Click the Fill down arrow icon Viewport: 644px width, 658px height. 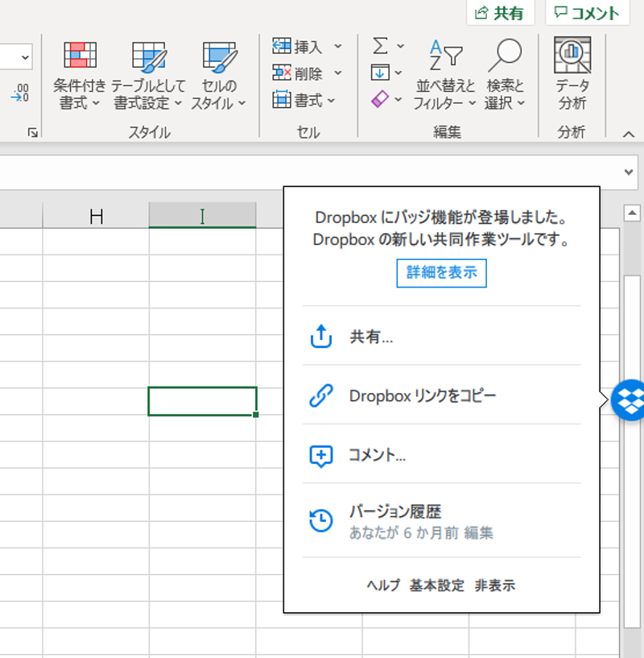point(380,72)
